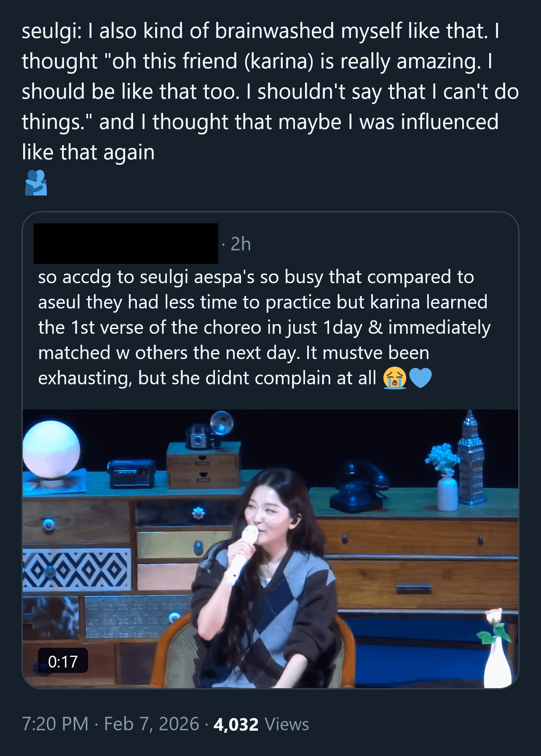The height and width of the screenshot is (756, 541).
Task: Open the 4,032 Views count
Action: coord(261,724)
